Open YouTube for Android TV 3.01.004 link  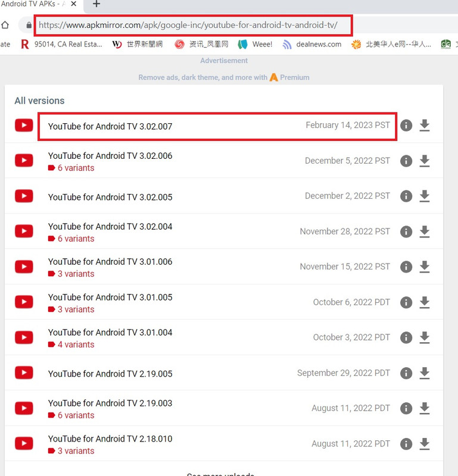tap(110, 333)
